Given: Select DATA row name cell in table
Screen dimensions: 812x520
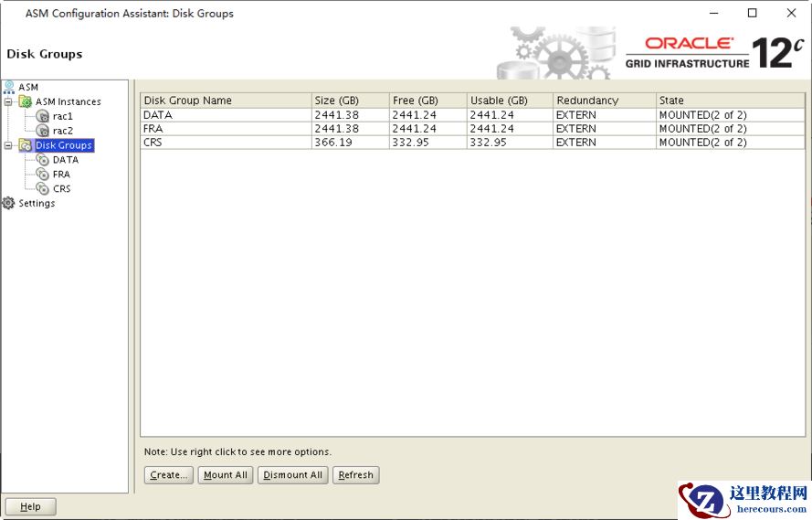Looking at the screenshot, I should (226, 114).
